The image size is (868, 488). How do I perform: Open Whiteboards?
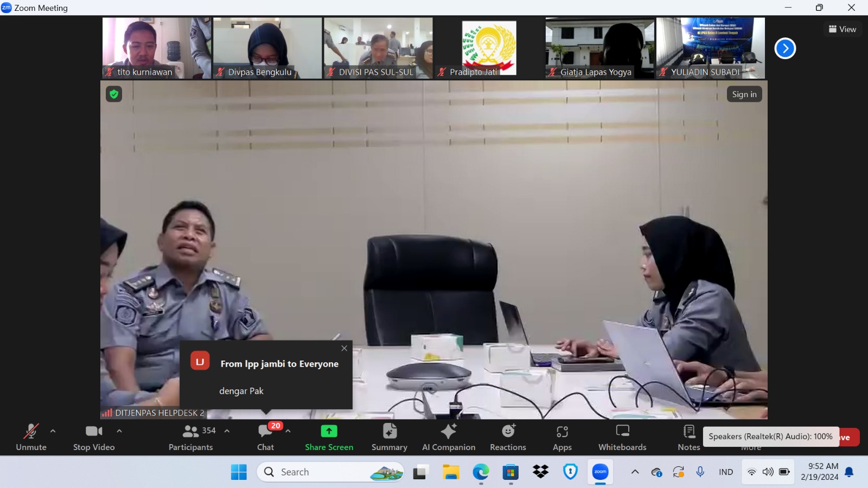[x=622, y=437]
